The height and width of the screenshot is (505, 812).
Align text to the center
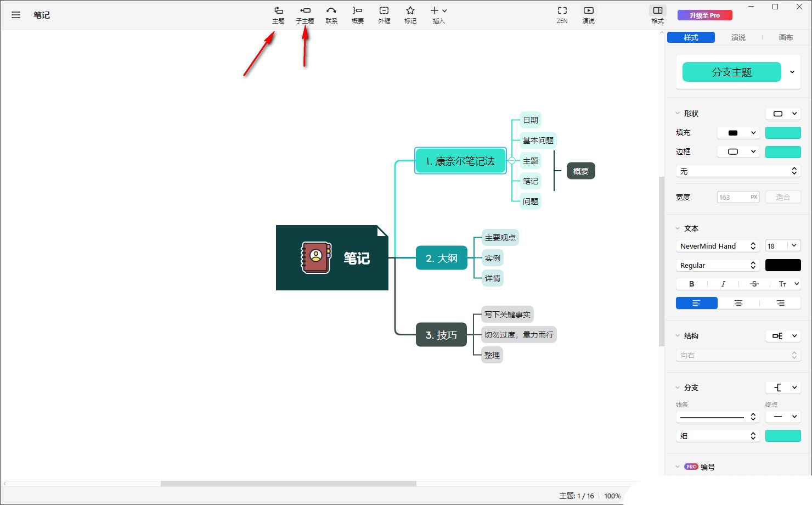(738, 303)
